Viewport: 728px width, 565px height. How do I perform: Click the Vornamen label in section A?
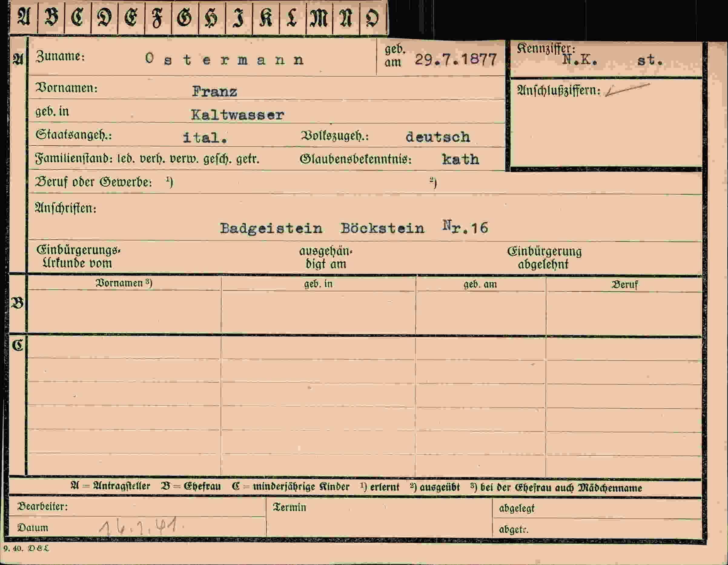(66, 88)
